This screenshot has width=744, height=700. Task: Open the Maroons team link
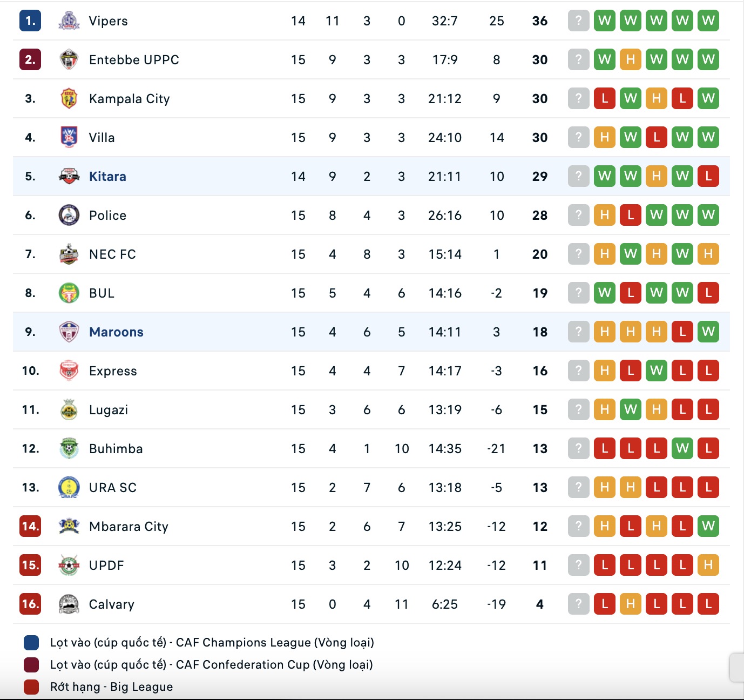tap(116, 332)
